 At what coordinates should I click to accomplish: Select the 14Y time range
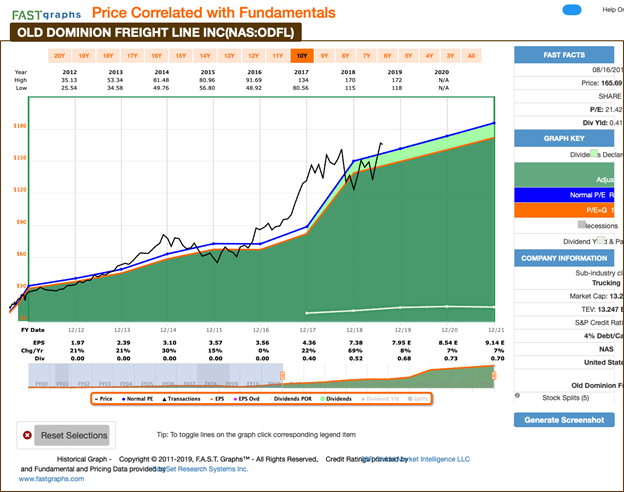205,56
